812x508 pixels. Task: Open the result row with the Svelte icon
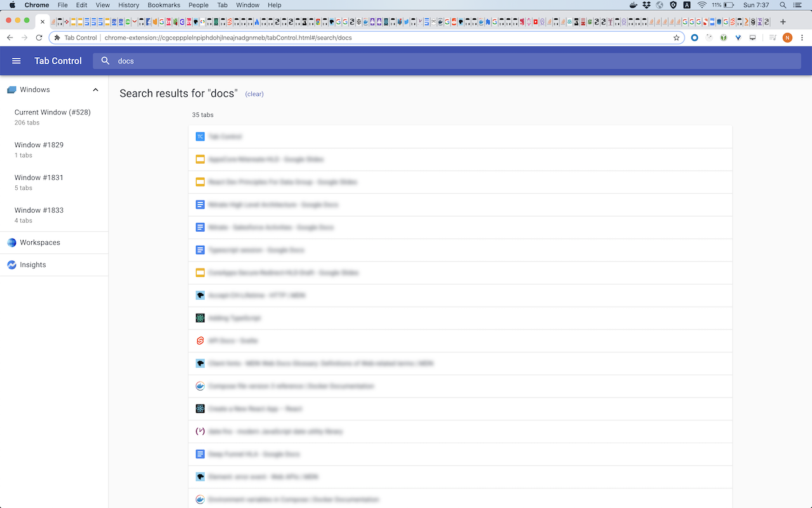click(461, 341)
